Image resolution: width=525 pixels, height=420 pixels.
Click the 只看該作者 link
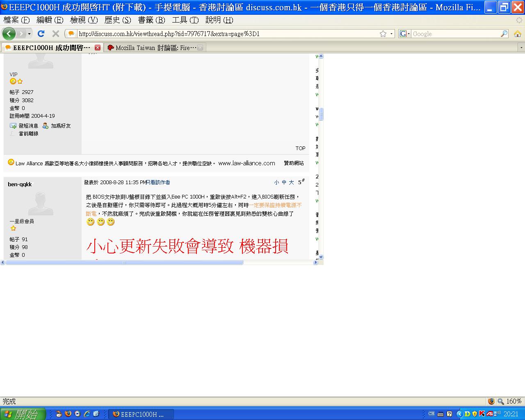(x=158, y=183)
